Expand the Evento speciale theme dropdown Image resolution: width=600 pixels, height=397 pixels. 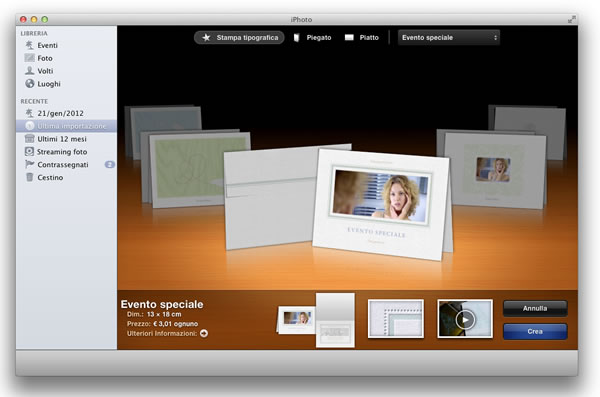click(x=448, y=38)
